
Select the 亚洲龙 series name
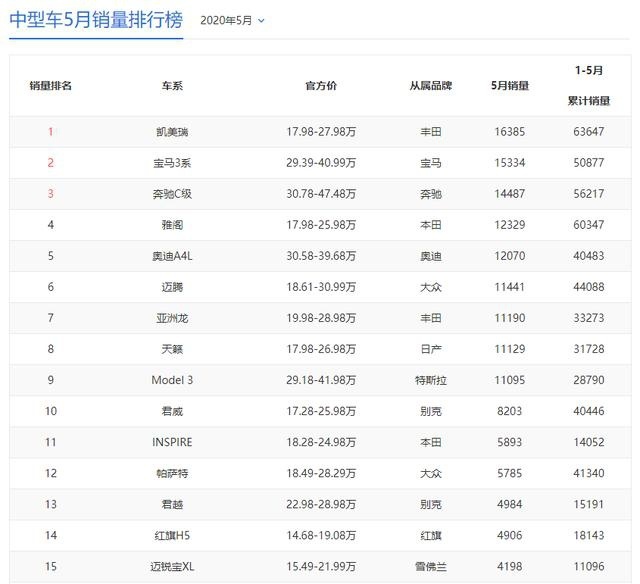click(172, 318)
